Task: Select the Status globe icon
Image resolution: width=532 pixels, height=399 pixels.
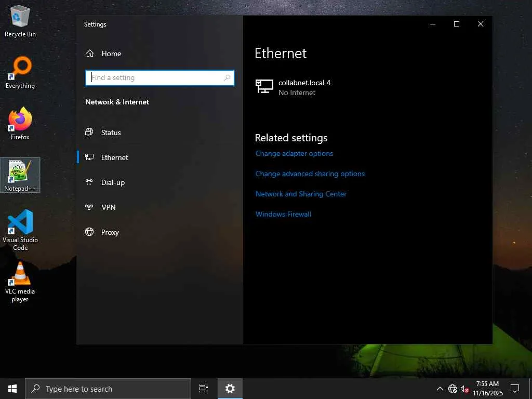Action: (89, 132)
